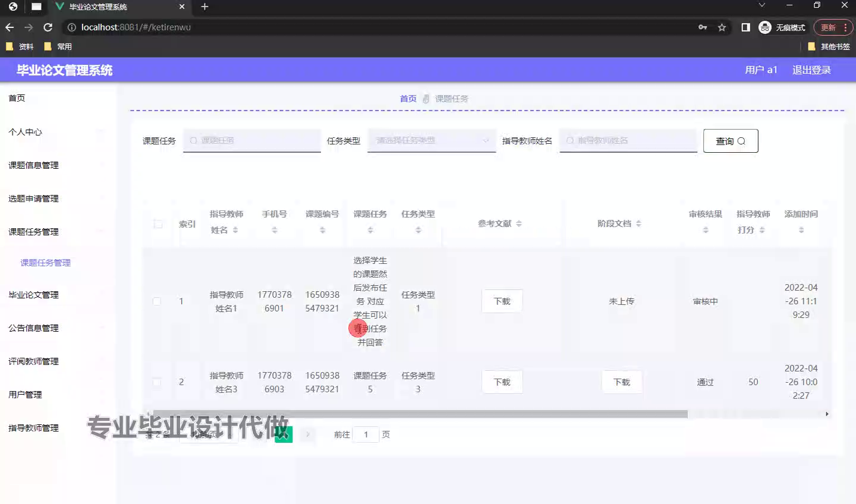Sort by 参考文献 column arrows
The height and width of the screenshot is (504, 856).
[x=519, y=223]
